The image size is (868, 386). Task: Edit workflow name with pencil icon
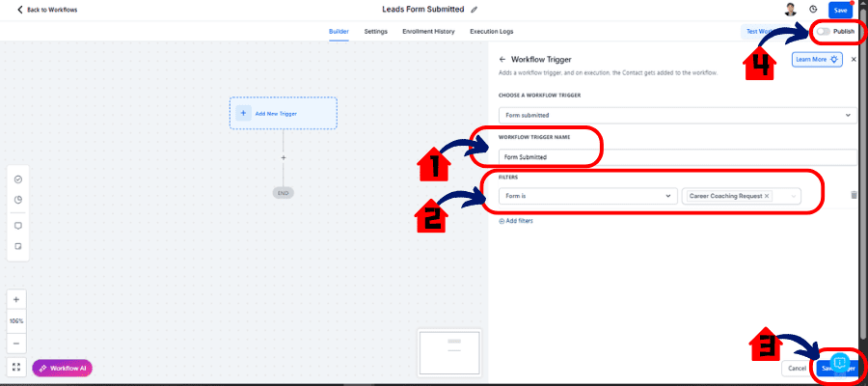(x=474, y=10)
